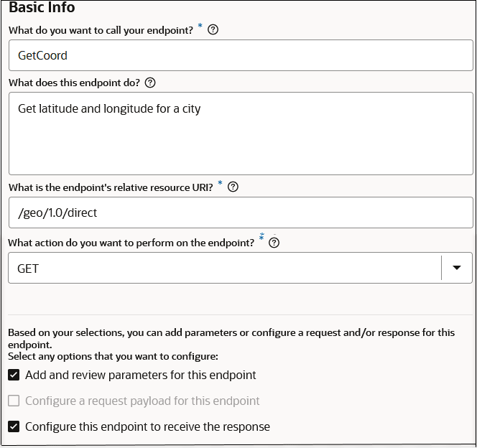Toggle the 'receive the response' checkbox
This screenshot has width=477, height=448.
pyautogui.click(x=14, y=426)
